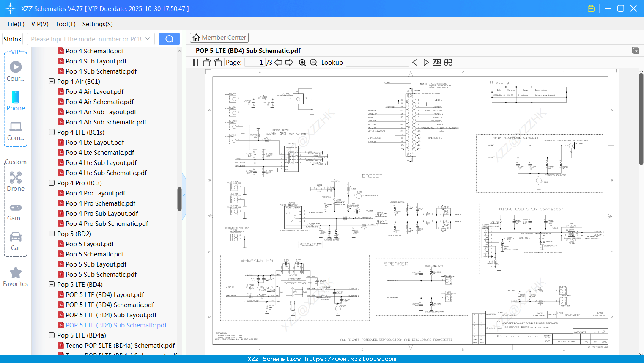Open the Tool(T) menu
The image size is (644, 363).
[x=65, y=24]
